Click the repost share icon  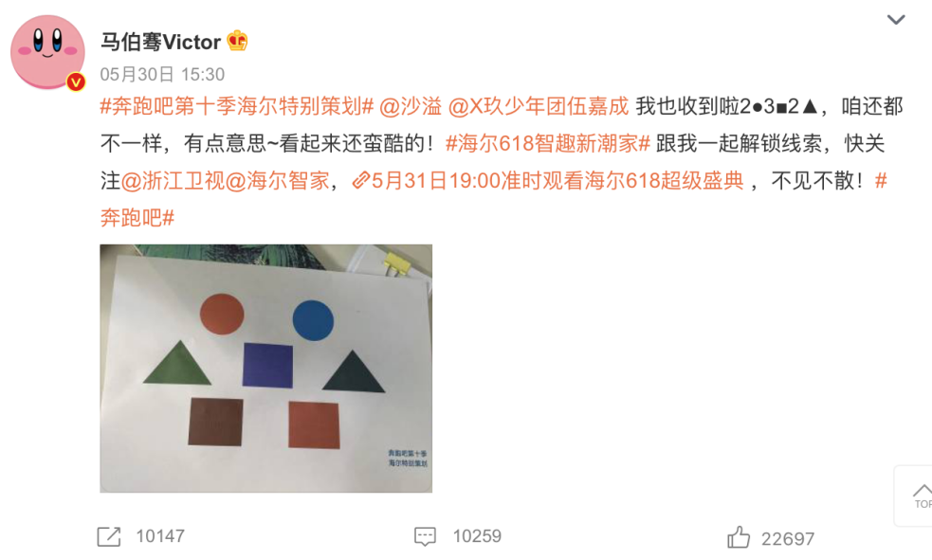tap(109, 537)
